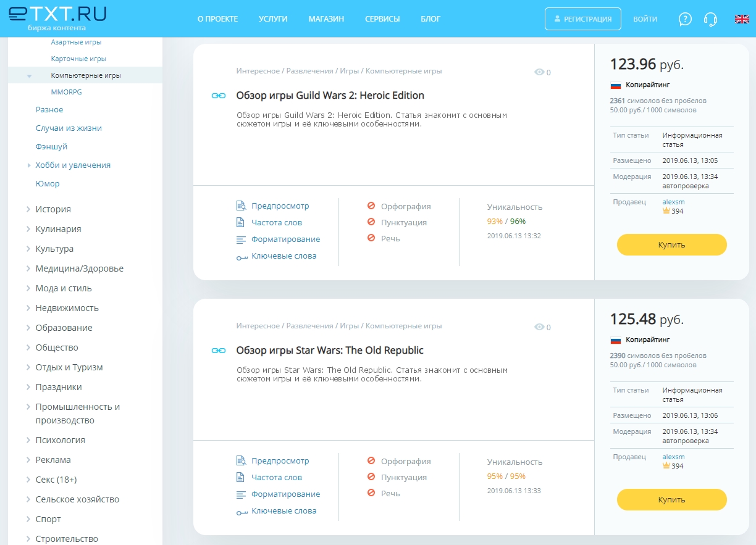Click Речь status icon in Star Wars card
The width and height of the screenshot is (756, 545).
(x=371, y=493)
